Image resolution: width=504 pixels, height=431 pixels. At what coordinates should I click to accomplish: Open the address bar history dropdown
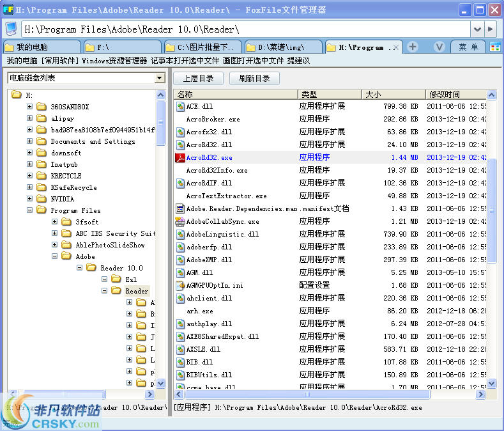477,29
